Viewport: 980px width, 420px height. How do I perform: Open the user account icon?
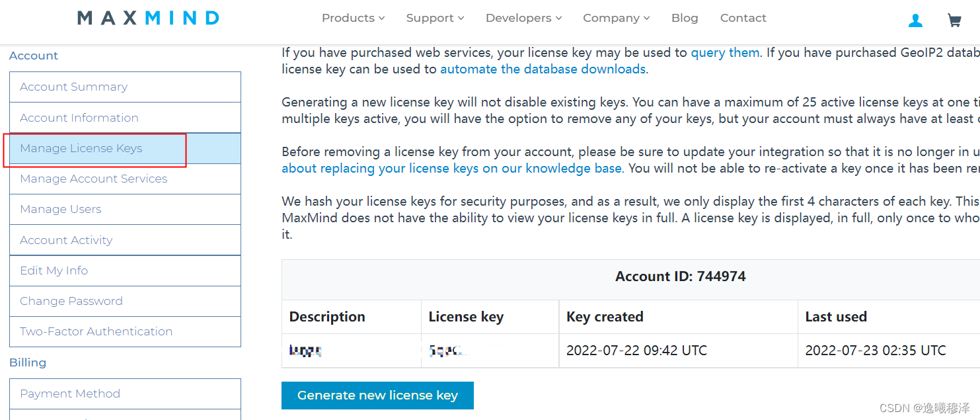pyautogui.click(x=915, y=21)
